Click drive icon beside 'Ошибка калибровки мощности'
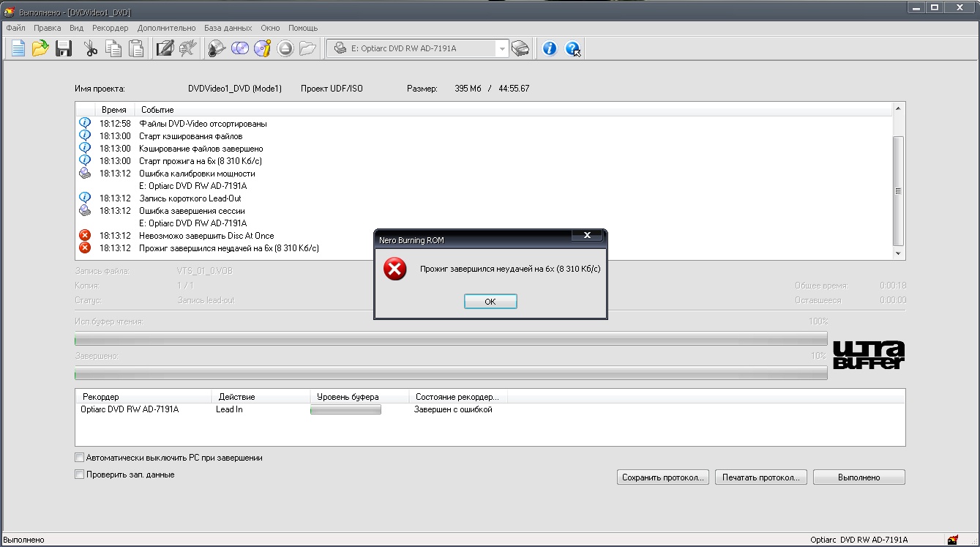This screenshot has height=547, width=980. (85, 174)
